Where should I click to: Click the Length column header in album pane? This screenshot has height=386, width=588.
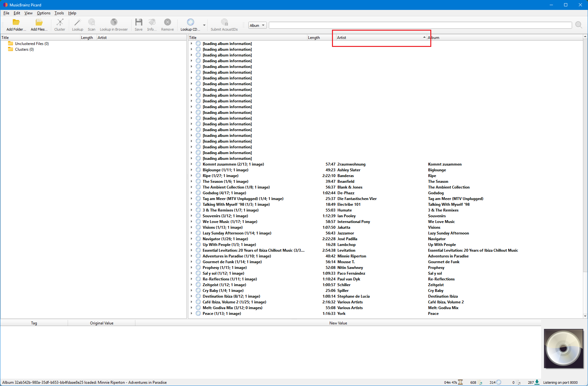(319, 38)
